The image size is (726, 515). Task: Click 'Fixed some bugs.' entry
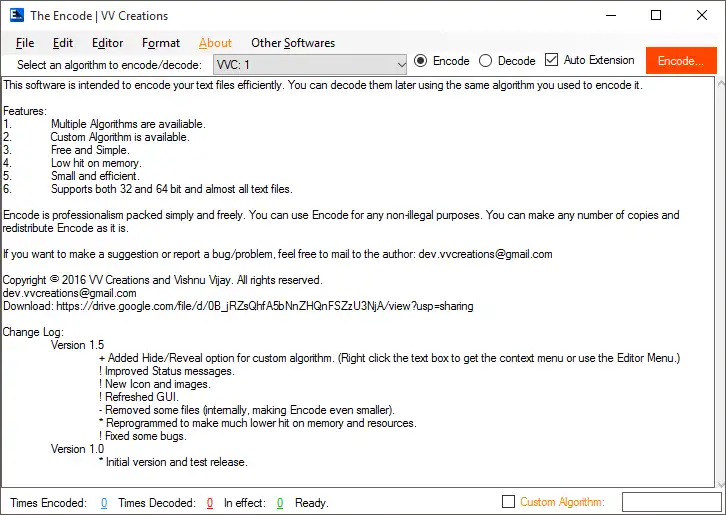click(143, 436)
